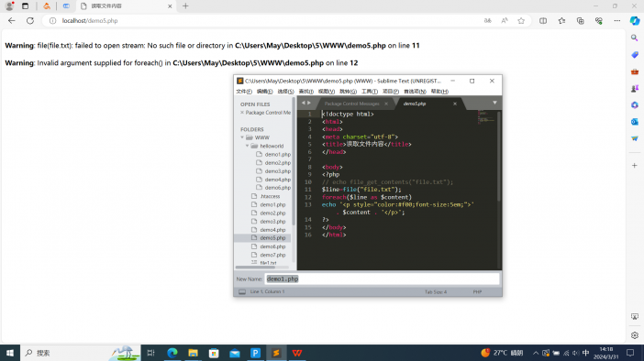Open the Edge collections icon
This screenshot has width=644, height=361.
tap(581, 20)
